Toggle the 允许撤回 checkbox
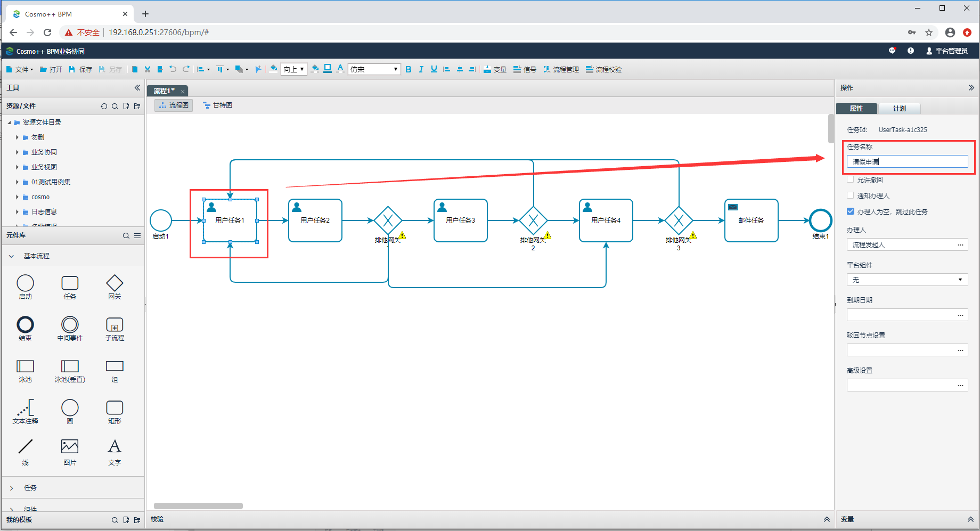980x531 pixels. (851, 179)
